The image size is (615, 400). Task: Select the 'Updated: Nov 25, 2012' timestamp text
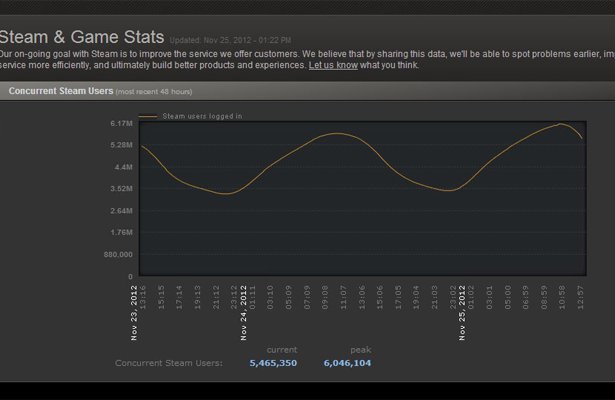coord(230,40)
